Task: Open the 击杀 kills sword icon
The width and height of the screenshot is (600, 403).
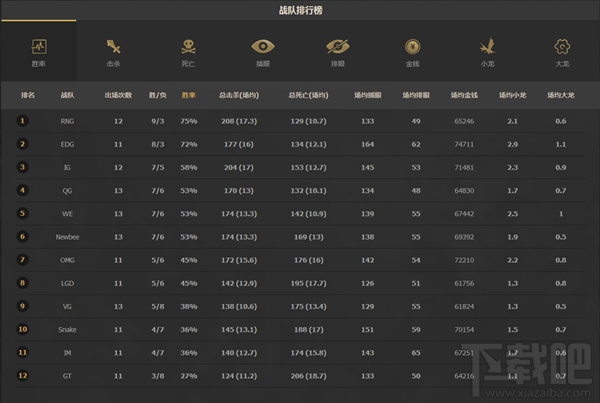Action: 113,47
